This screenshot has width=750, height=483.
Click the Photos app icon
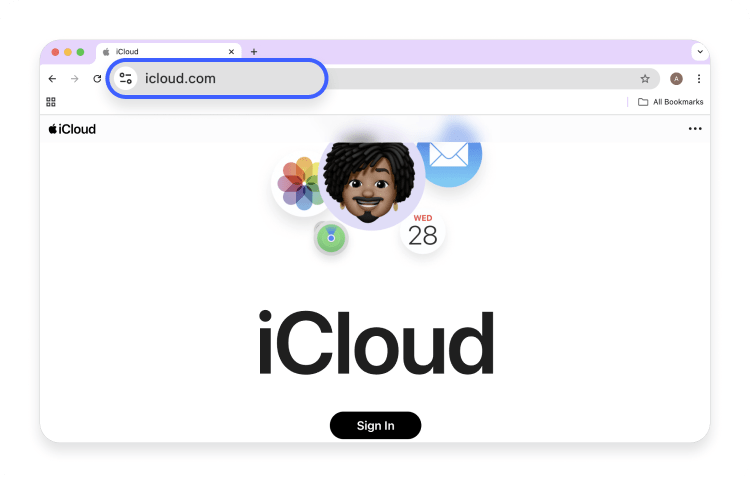click(x=299, y=183)
